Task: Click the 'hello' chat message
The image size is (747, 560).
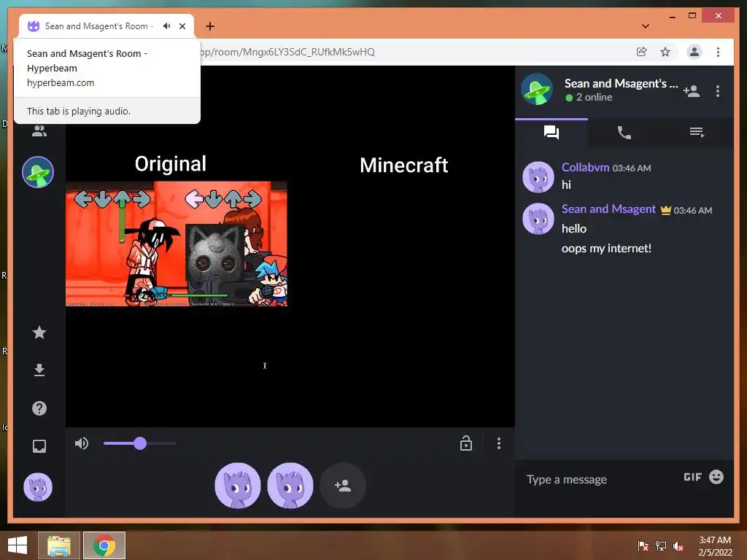Action: tap(573, 228)
